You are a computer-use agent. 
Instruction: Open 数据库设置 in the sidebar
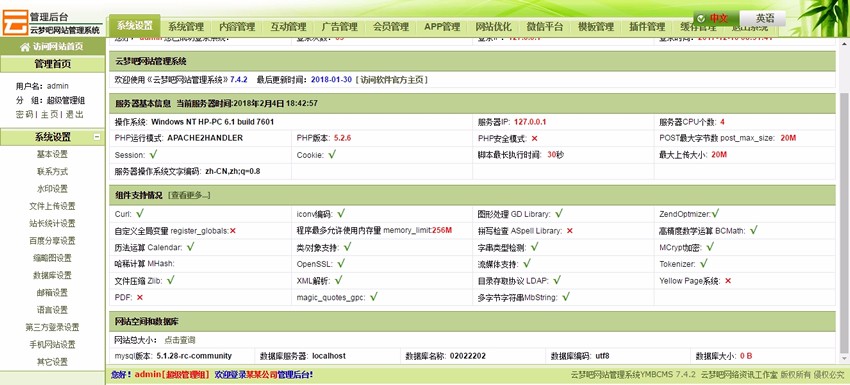52,275
